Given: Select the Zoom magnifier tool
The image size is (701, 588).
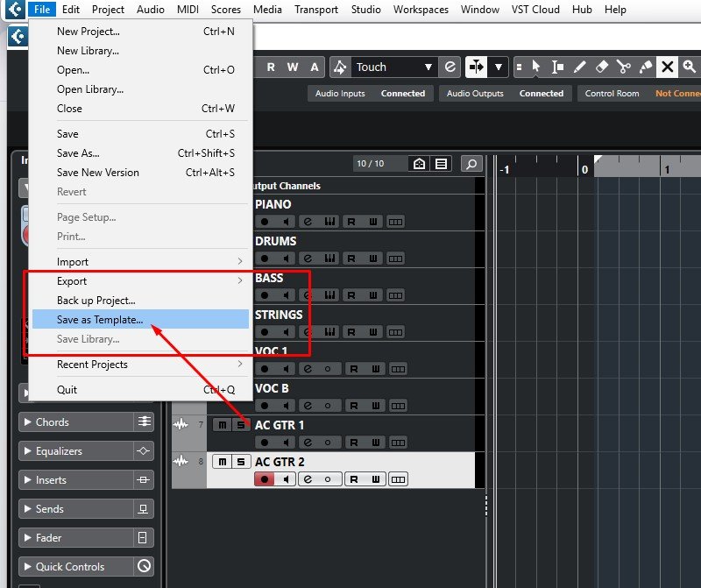Looking at the screenshot, I should (x=690, y=67).
